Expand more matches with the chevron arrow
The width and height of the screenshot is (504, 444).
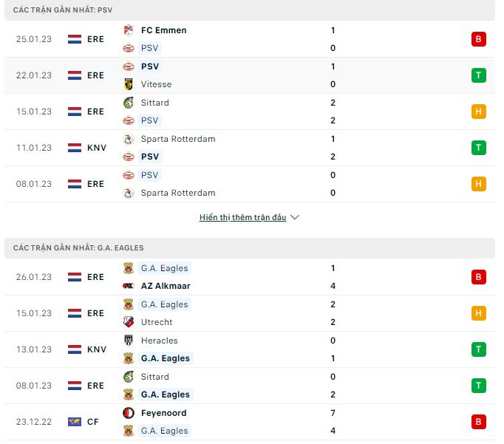click(295, 218)
